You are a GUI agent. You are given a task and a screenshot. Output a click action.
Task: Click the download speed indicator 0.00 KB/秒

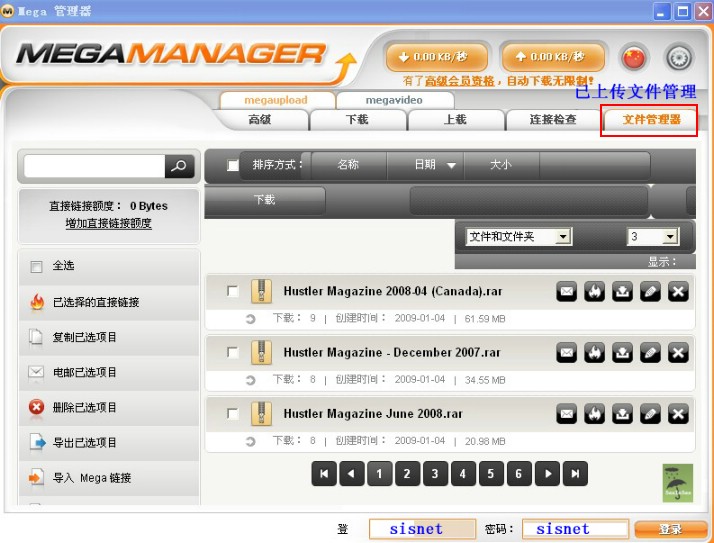tap(437, 57)
